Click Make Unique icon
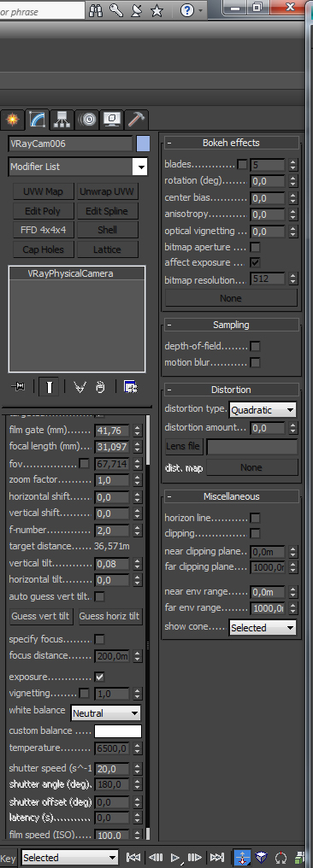The height and width of the screenshot is (868, 313). (80, 387)
